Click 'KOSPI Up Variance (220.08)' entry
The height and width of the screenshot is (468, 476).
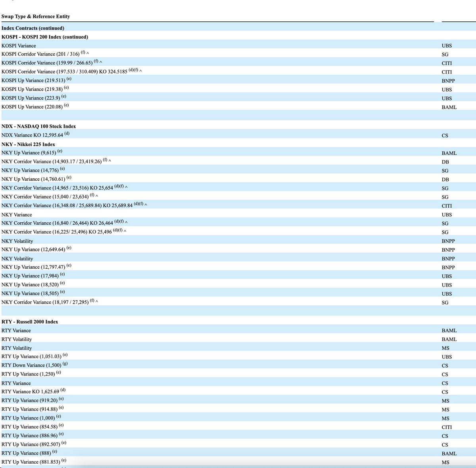click(x=238, y=106)
